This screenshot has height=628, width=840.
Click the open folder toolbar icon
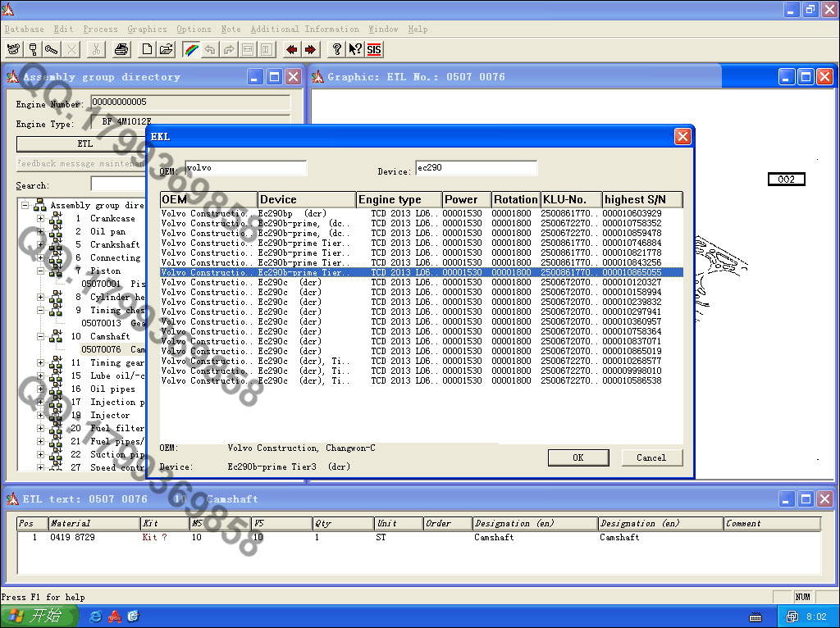click(166, 49)
